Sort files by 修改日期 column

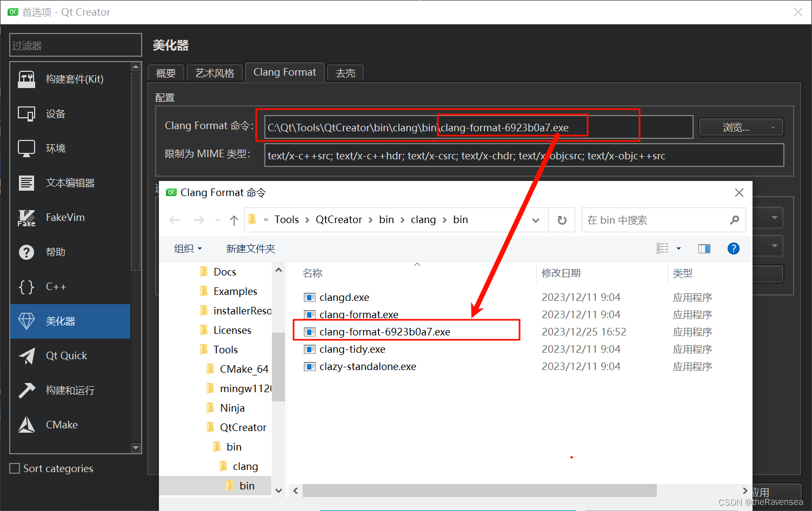[561, 273]
